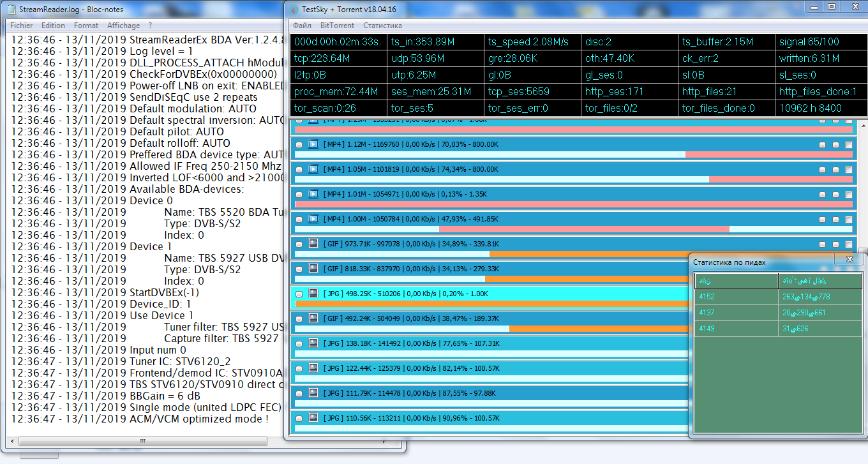Open the Статистика menu
The image size is (868, 464).
[x=382, y=26]
